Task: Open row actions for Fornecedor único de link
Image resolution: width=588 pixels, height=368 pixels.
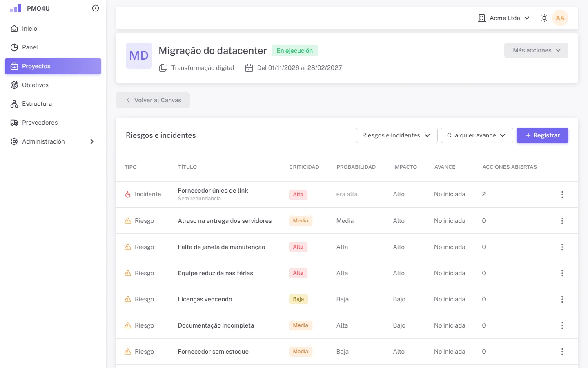Action: [562, 195]
